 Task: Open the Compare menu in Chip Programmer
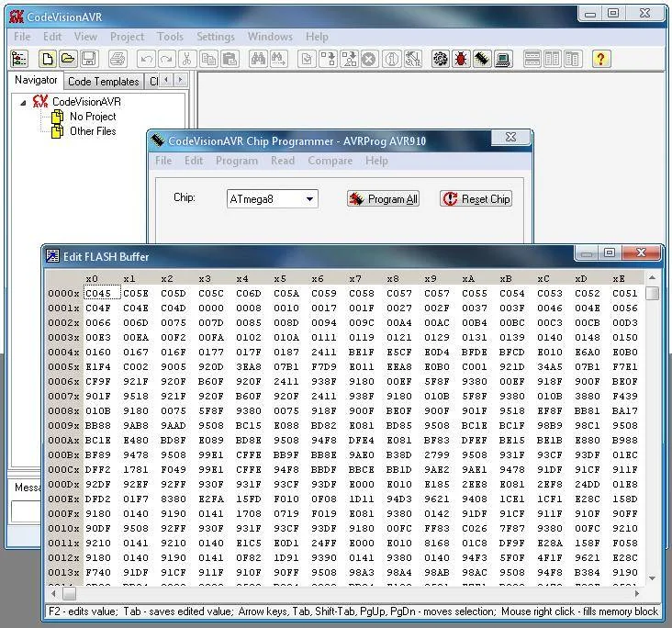[330, 161]
